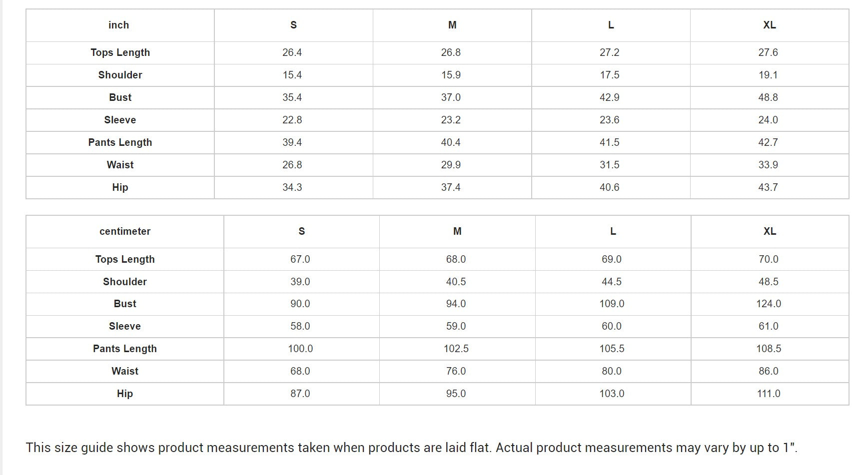Select the 'centimeter' table header cell

click(125, 232)
